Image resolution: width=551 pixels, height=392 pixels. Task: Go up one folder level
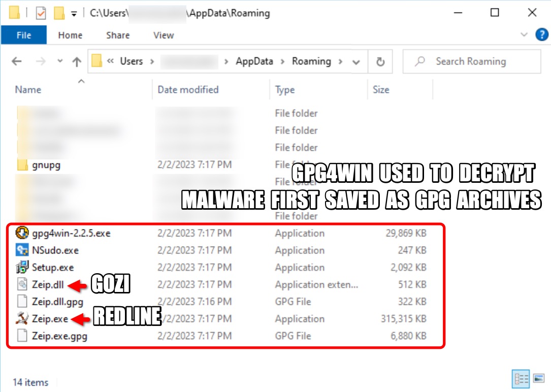77,62
